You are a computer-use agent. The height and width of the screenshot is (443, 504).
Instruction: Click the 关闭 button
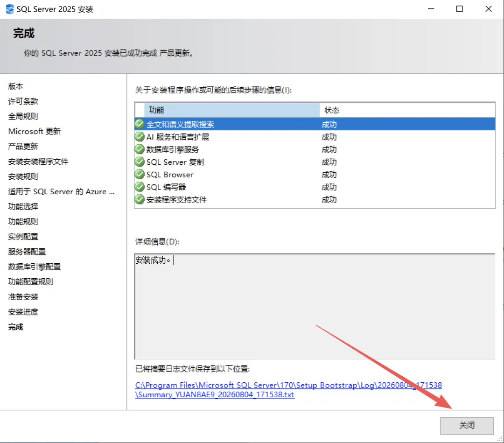click(467, 426)
